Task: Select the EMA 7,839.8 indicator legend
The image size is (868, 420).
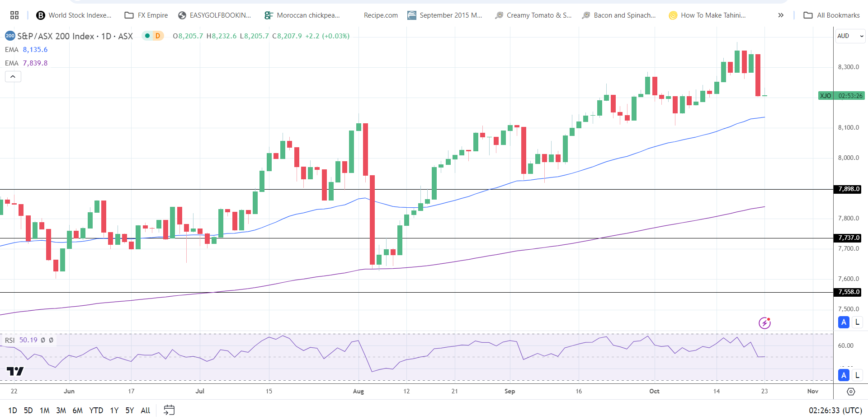Action: tap(26, 63)
